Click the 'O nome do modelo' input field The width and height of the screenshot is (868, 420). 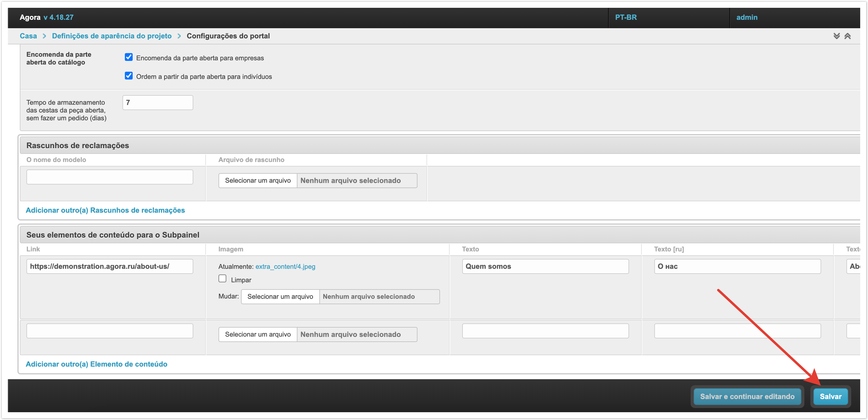[110, 177]
